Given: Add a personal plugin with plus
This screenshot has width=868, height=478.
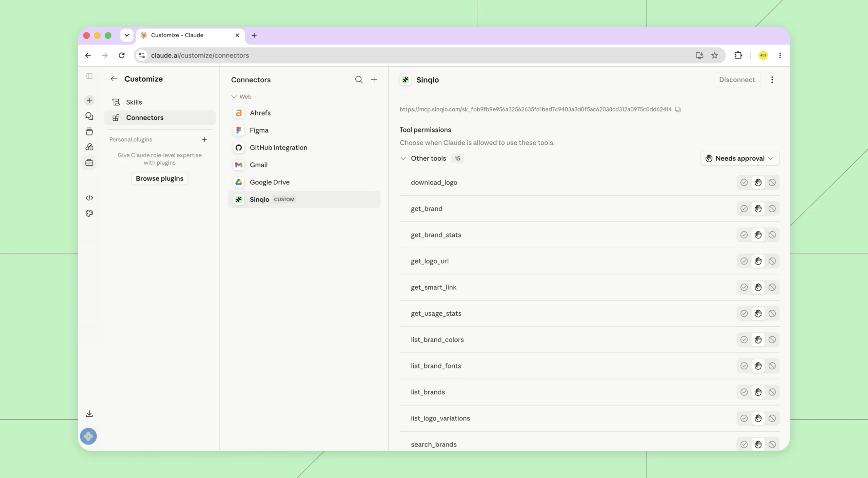Looking at the screenshot, I should coord(204,140).
